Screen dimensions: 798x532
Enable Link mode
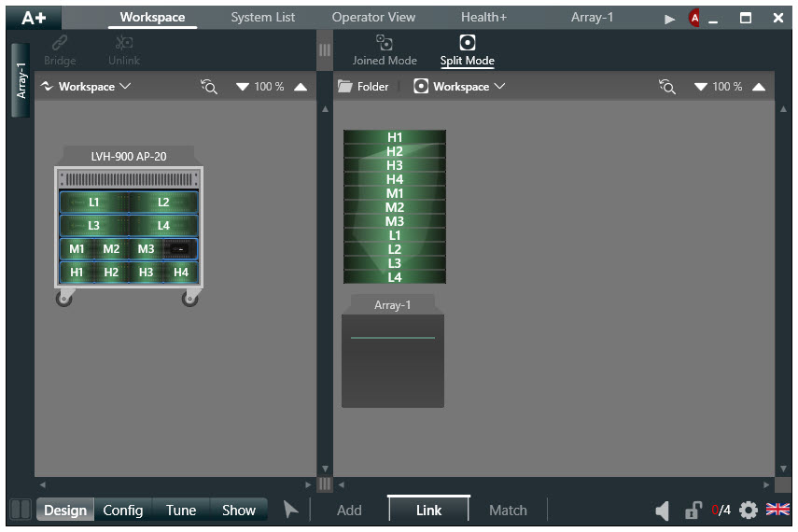tap(428, 510)
